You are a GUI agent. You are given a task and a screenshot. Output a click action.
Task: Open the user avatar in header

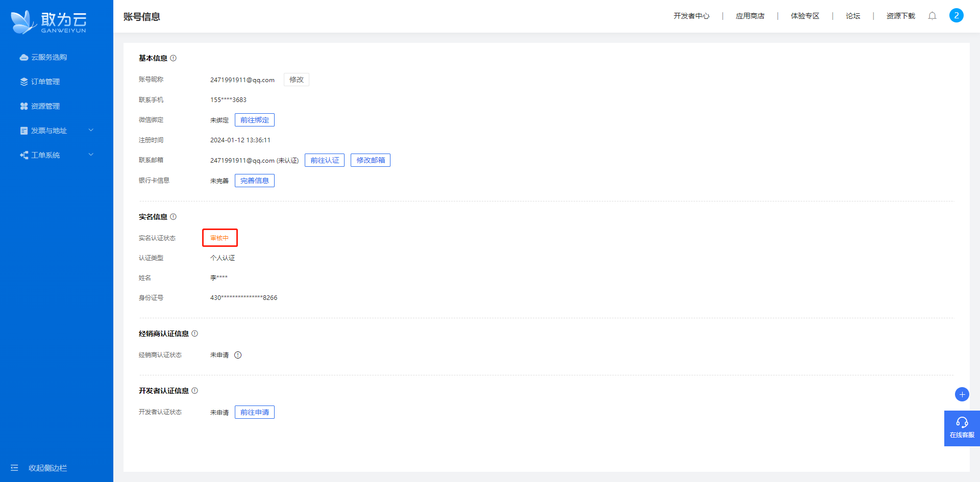(x=956, y=15)
